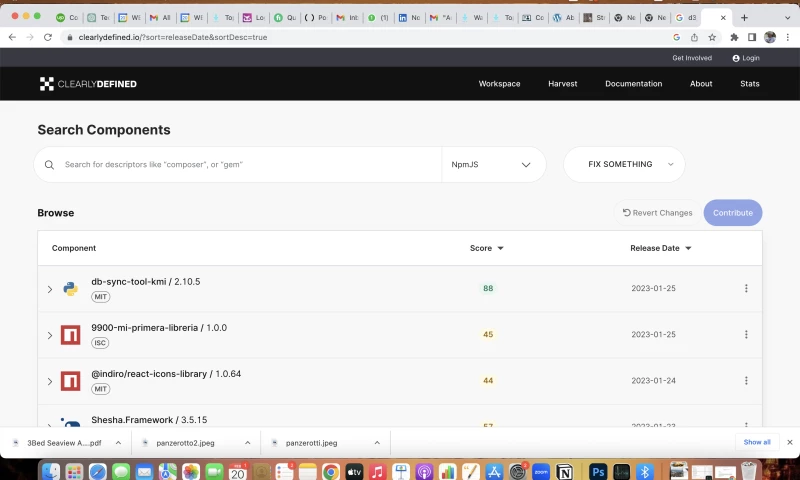
Task: Expand the db-sync-tool-kmi row
Action: (49, 289)
